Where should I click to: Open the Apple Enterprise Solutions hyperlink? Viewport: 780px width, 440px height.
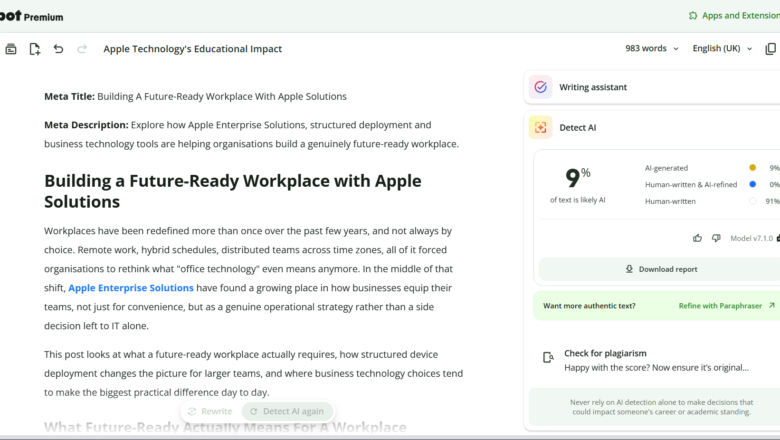[131, 288]
